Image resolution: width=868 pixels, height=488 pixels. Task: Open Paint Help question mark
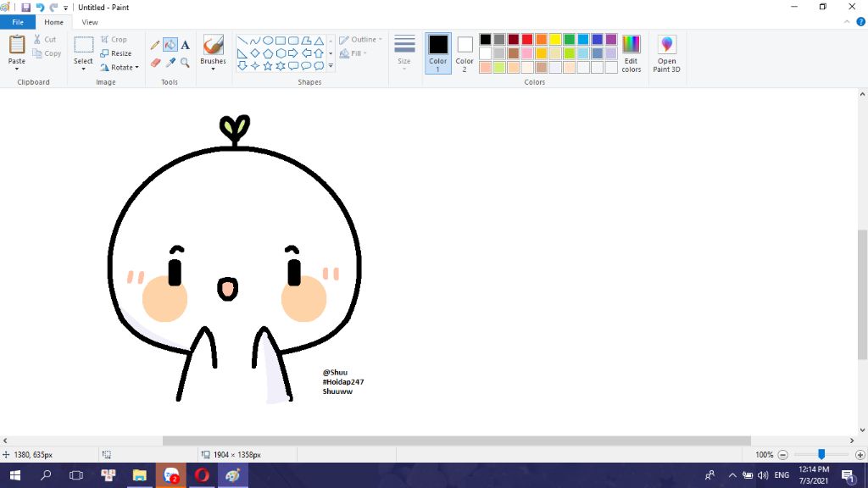click(861, 21)
